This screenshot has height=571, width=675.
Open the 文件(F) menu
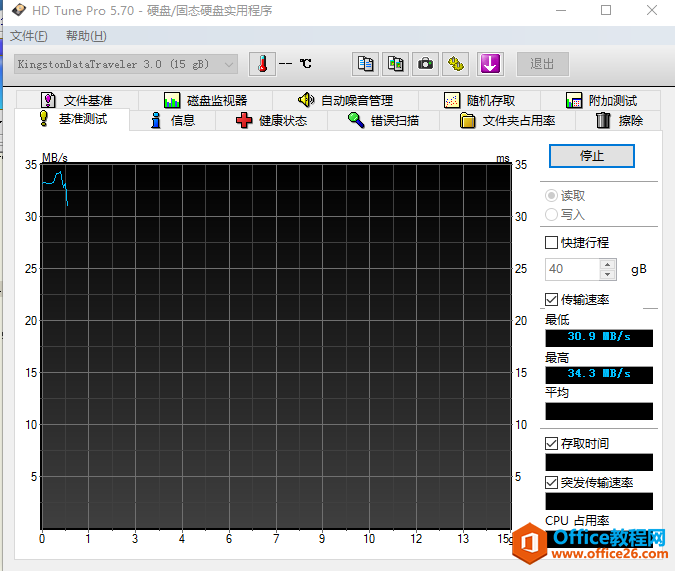coord(28,36)
